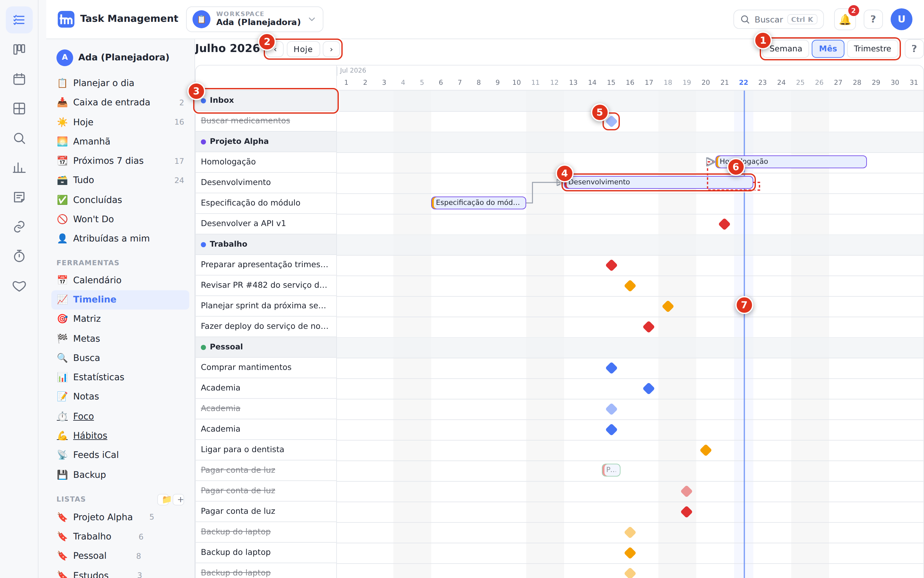This screenshot has height=578, width=924.
Task: Open the Tudo list
Action: (120, 180)
